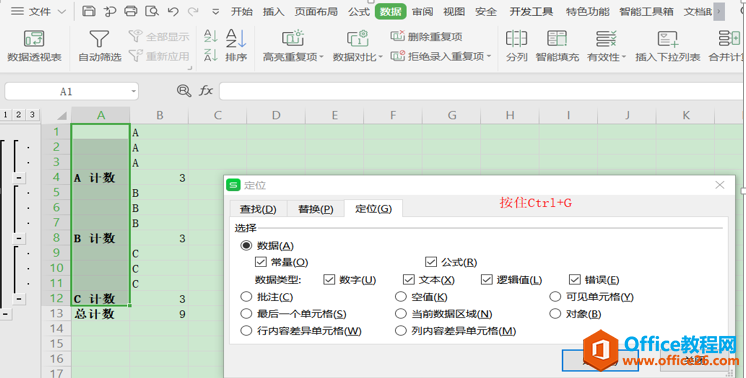Click the 分列 split columns icon
Screen dimensions: 746x378
(517, 39)
